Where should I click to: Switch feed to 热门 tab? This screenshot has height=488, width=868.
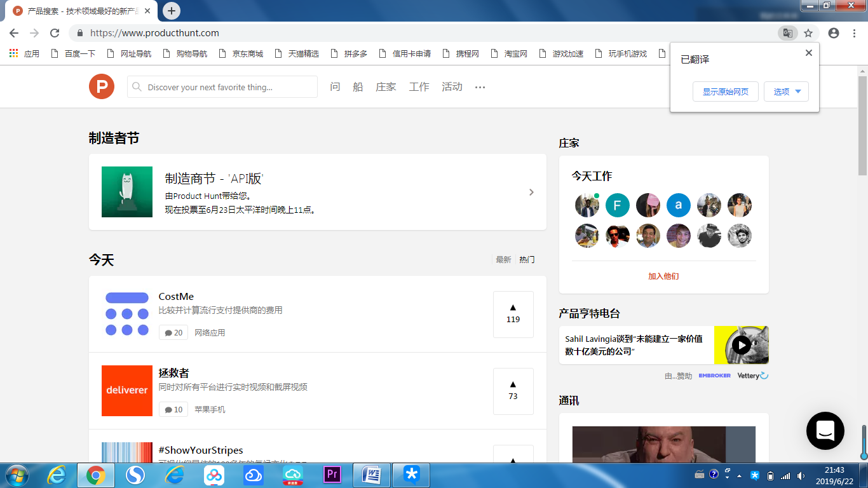coord(527,259)
